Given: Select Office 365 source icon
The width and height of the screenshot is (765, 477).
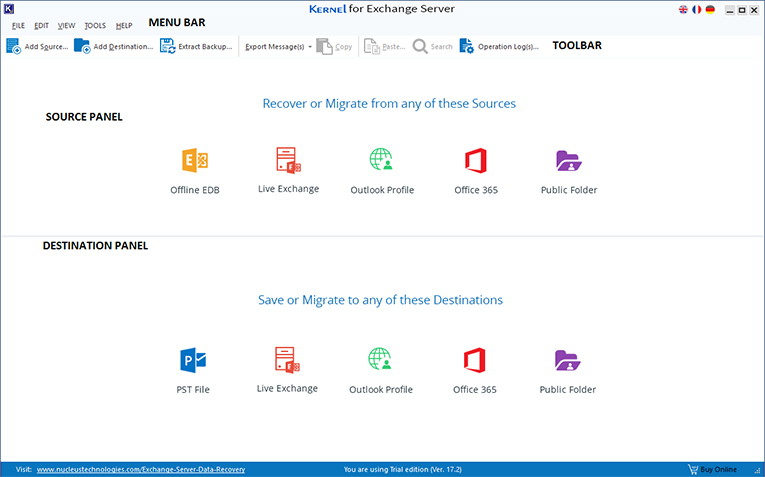Looking at the screenshot, I should pos(476,160).
